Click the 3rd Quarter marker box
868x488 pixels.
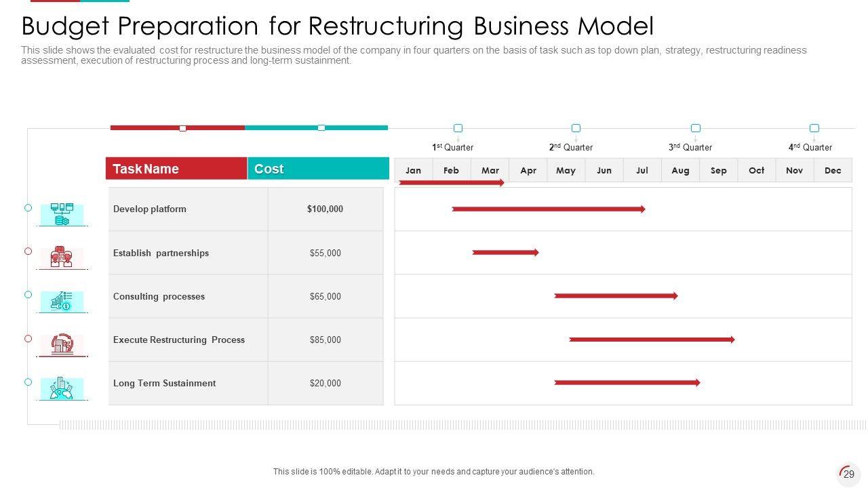tap(695, 128)
